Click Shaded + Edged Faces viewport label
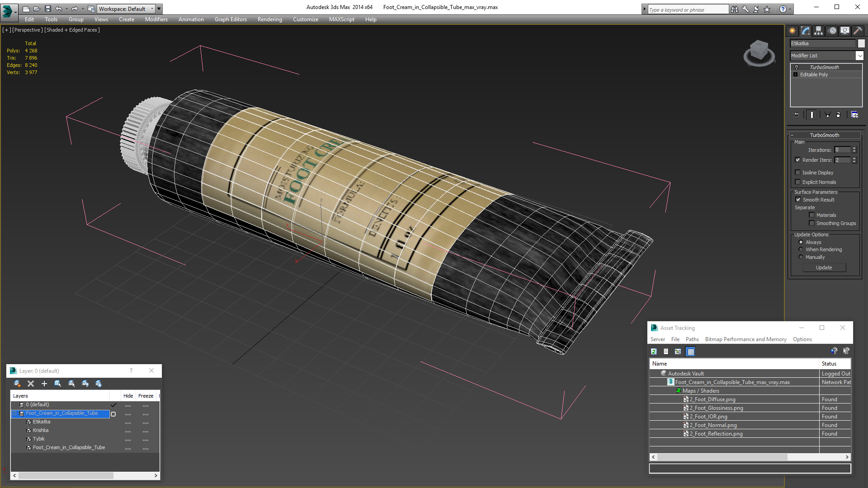This screenshot has height=488, width=868. tap(72, 30)
